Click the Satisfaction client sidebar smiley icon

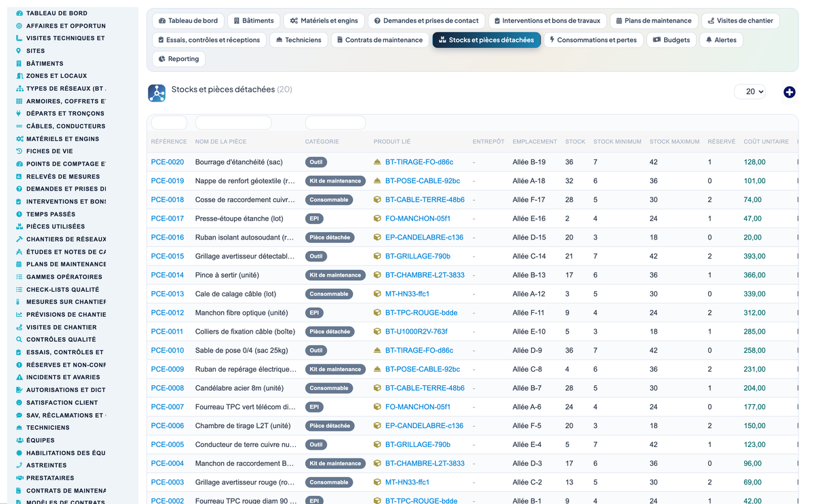point(19,402)
